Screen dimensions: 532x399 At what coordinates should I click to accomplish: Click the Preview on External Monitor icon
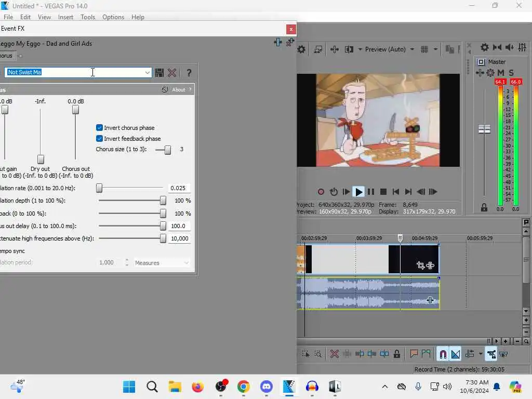click(x=318, y=49)
